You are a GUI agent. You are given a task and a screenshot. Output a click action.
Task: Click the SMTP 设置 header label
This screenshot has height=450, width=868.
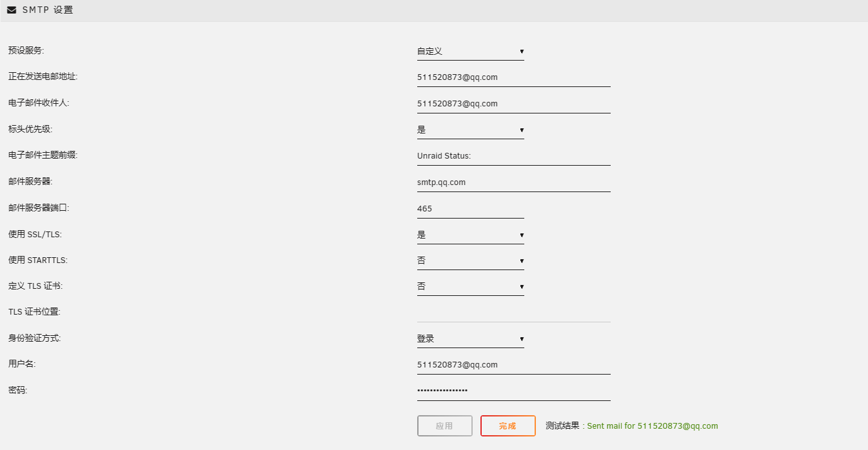pos(46,9)
